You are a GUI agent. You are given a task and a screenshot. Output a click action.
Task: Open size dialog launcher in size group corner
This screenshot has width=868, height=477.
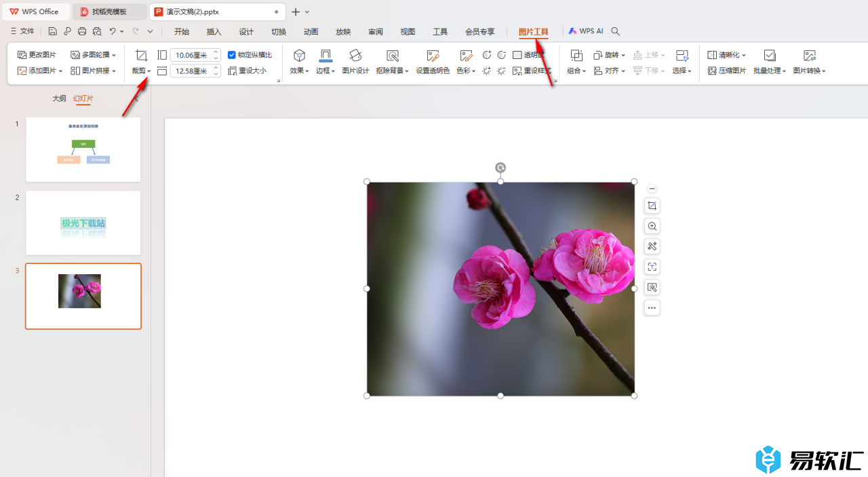click(x=278, y=81)
